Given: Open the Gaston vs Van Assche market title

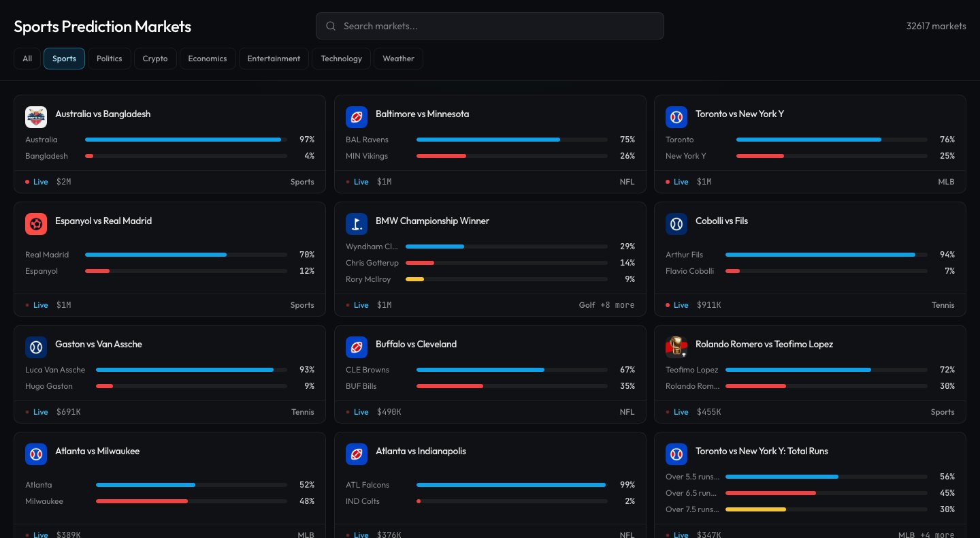Looking at the screenshot, I should tap(99, 344).
